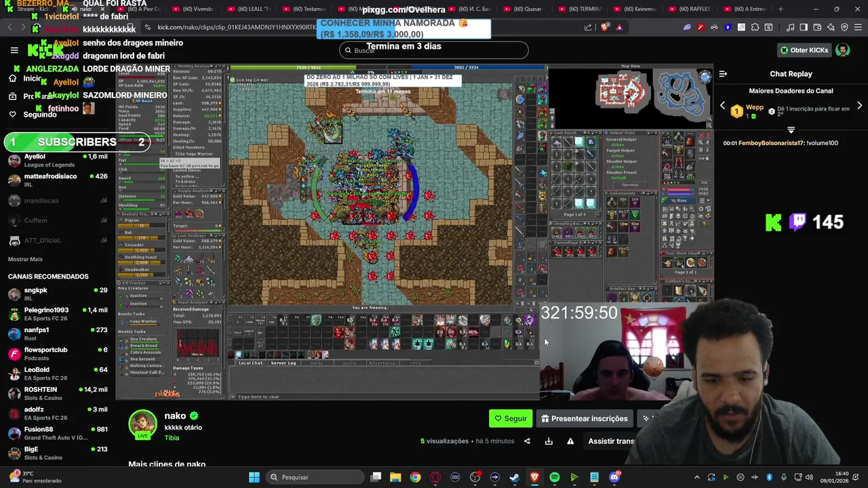Open BigE recommended channel
The image size is (868, 488).
pyautogui.click(x=58, y=453)
